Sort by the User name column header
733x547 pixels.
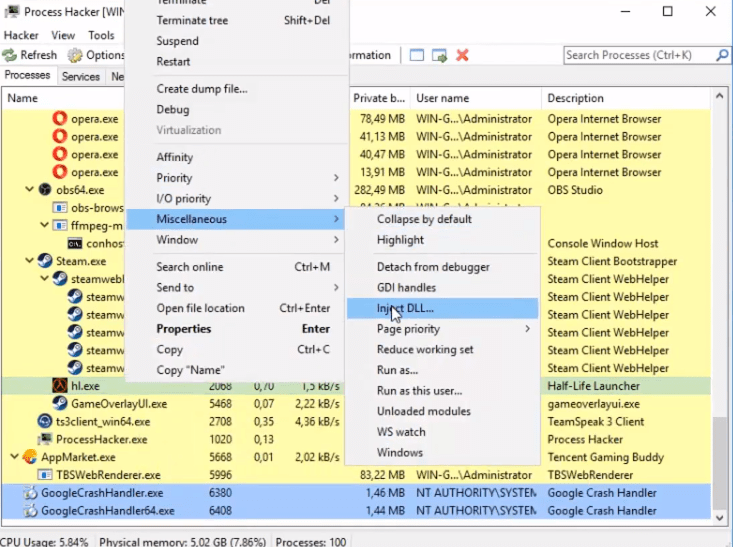click(475, 98)
